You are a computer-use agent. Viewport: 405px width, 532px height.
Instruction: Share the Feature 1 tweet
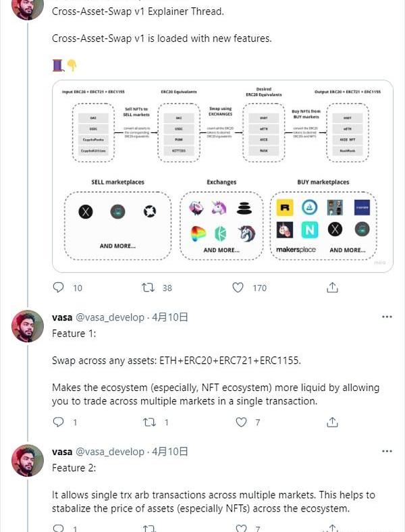[332, 422]
